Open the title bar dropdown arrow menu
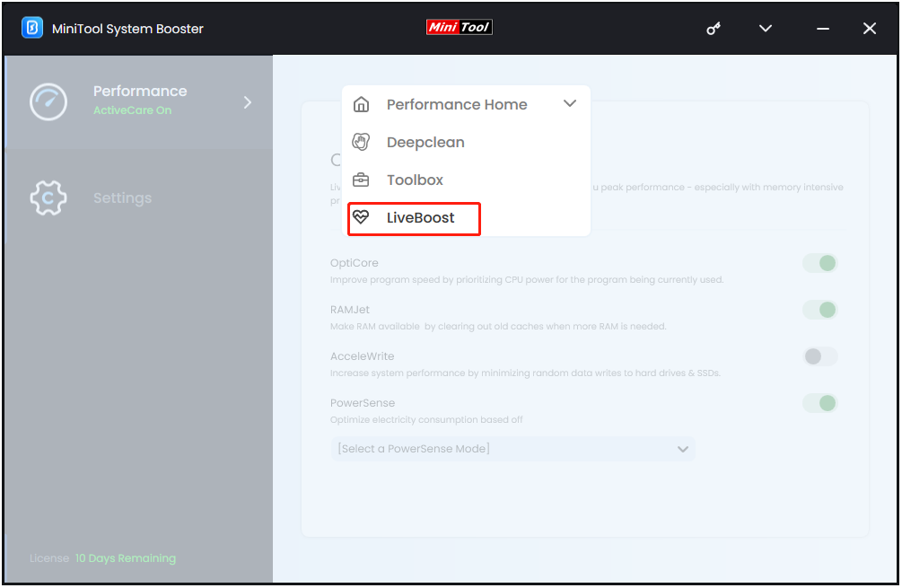This screenshot has height=588, width=902. click(x=765, y=28)
